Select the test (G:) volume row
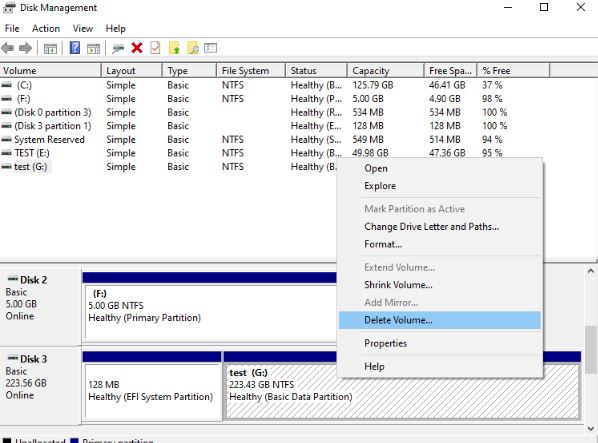Image resolution: width=598 pixels, height=443 pixels. coord(169,167)
